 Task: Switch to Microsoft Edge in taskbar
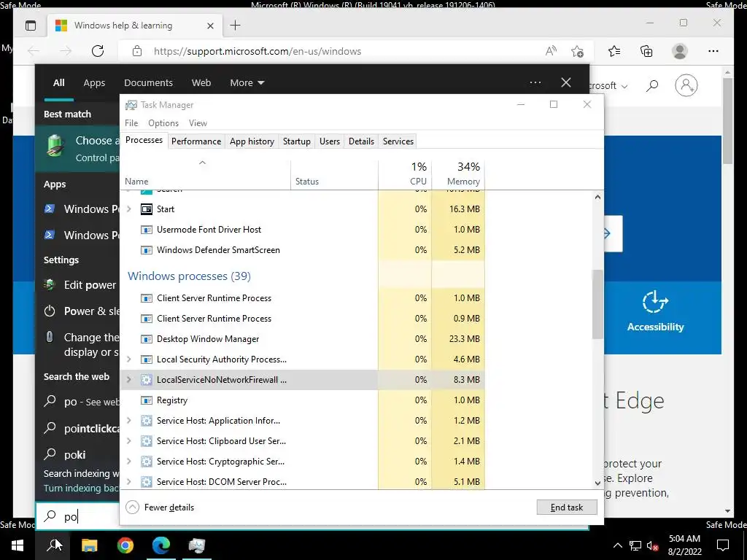point(161,545)
